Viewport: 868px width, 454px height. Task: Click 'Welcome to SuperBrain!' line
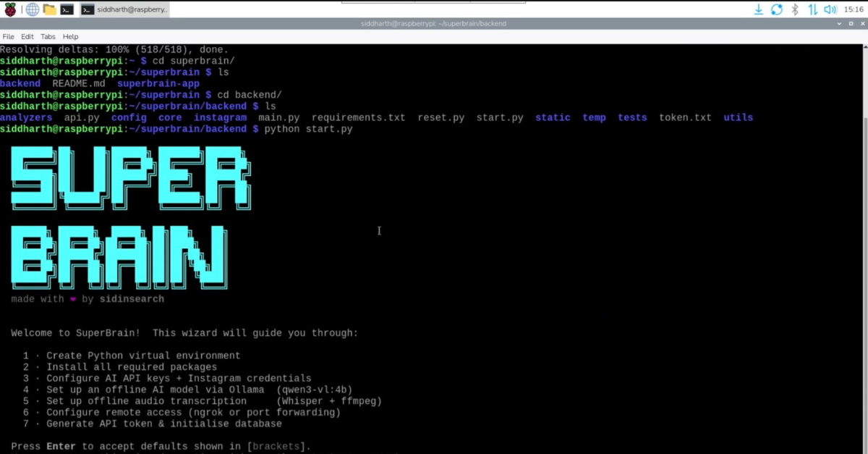click(184, 333)
